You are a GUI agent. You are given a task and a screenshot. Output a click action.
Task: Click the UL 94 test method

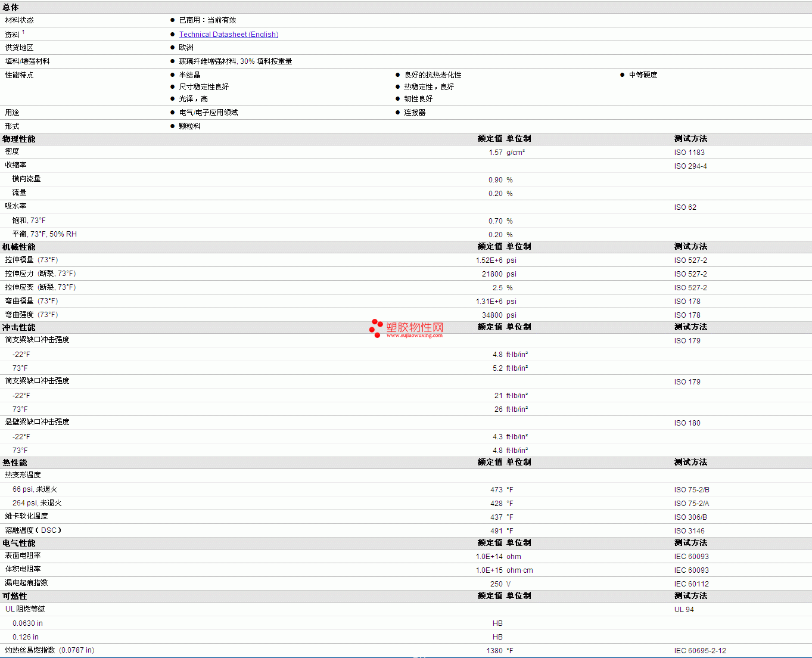point(684,610)
